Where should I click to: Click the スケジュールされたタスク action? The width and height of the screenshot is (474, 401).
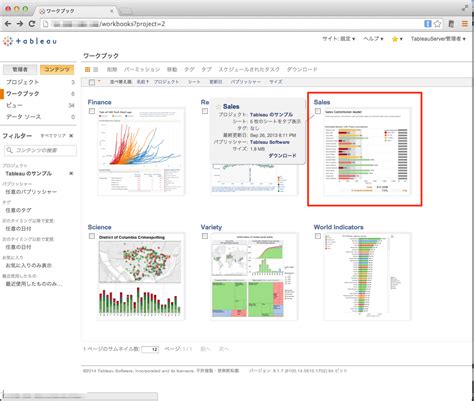(x=249, y=69)
